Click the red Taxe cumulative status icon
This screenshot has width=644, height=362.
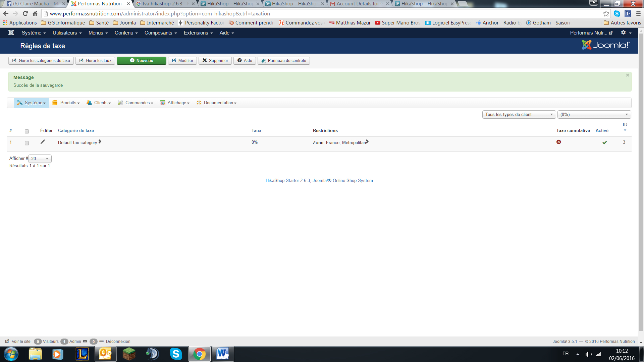point(558,142)
